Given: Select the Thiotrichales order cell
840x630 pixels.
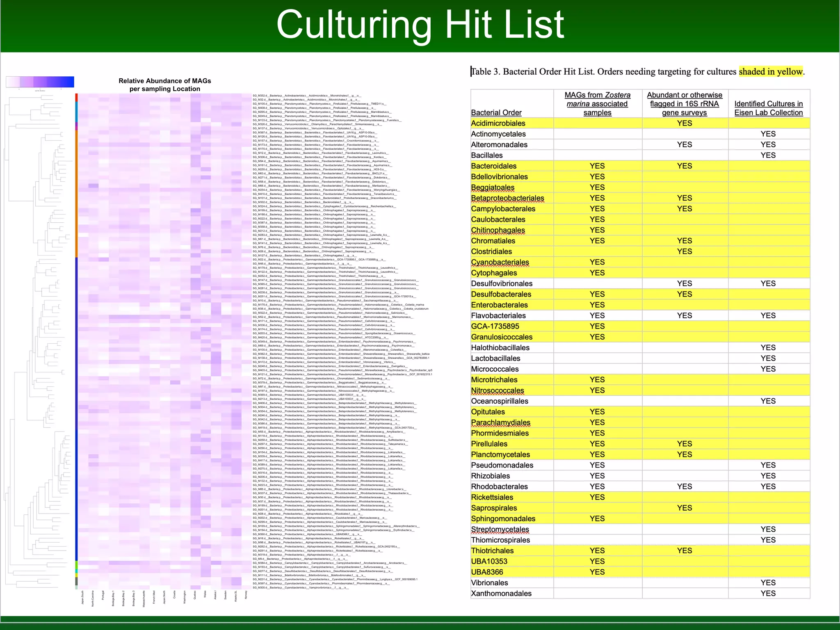Looking at the screenshot, I should [492, 551].
